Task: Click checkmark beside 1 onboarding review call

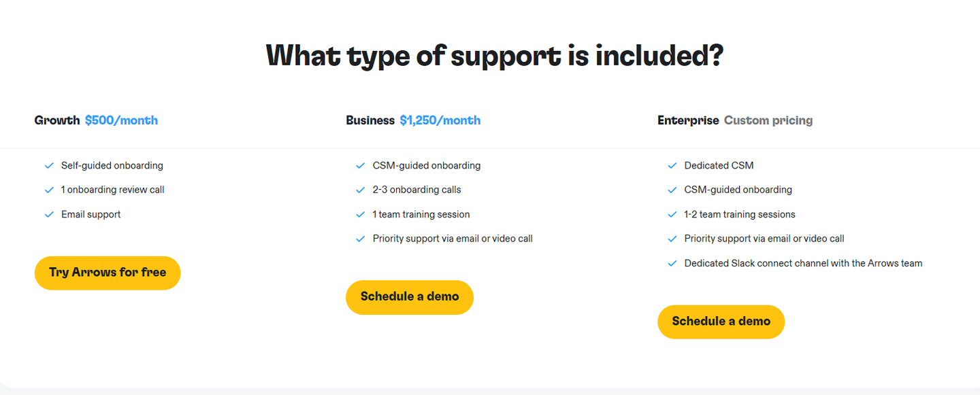Action: pyautogui.click(x=49, y=190)
